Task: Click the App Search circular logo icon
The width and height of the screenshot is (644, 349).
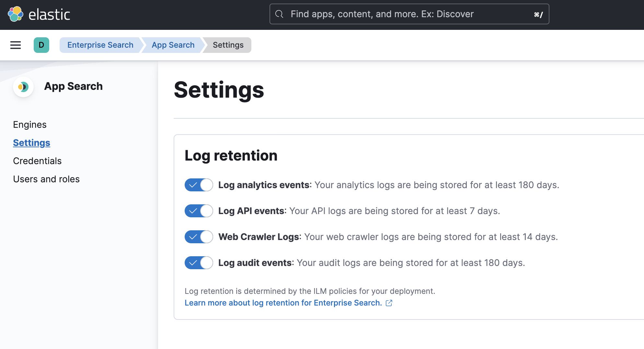Action: coord(23,87)
